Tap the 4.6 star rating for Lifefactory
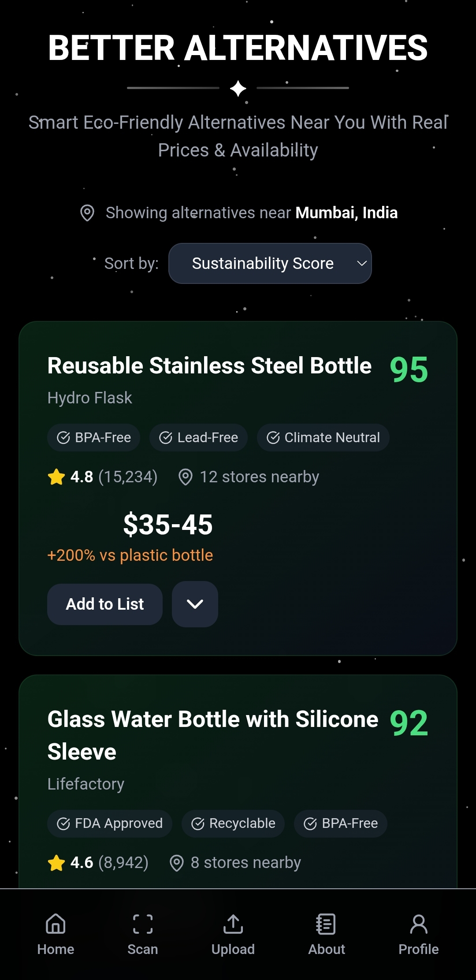 (x=82, y=863)
